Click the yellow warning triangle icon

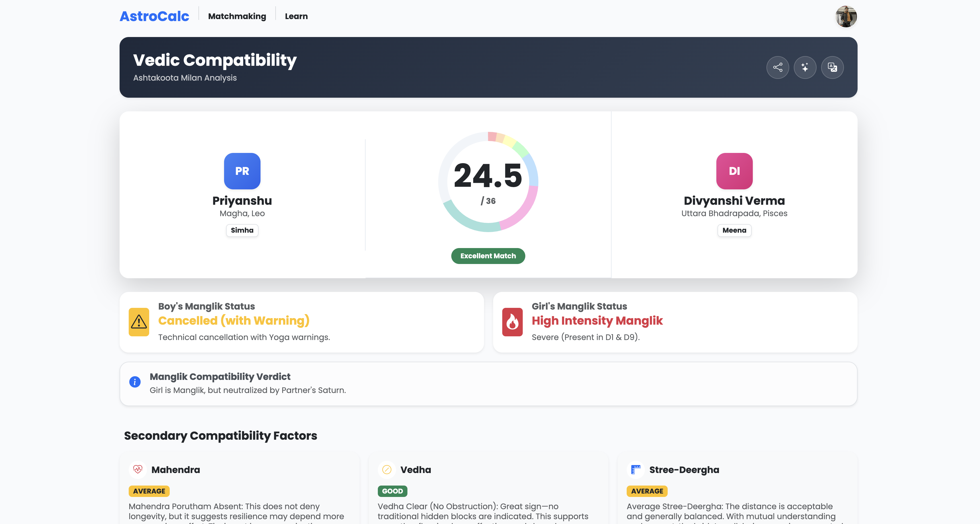point(139,322)
